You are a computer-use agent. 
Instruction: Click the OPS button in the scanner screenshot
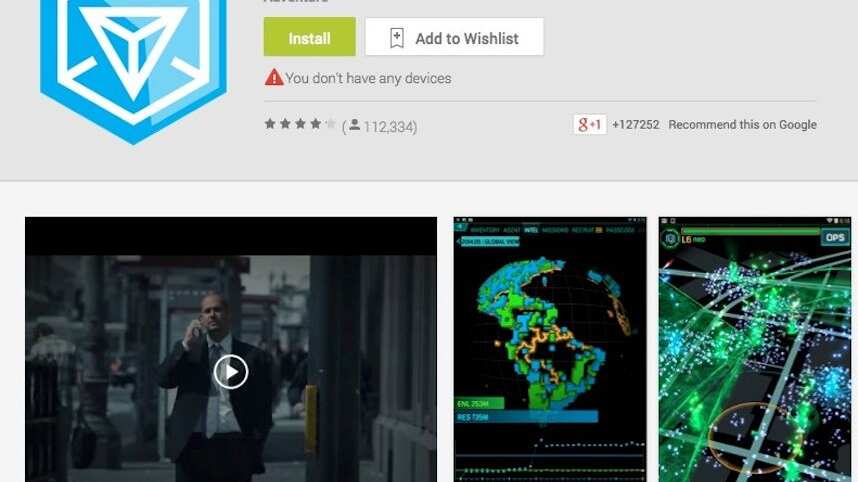click(x=834, y=237)
